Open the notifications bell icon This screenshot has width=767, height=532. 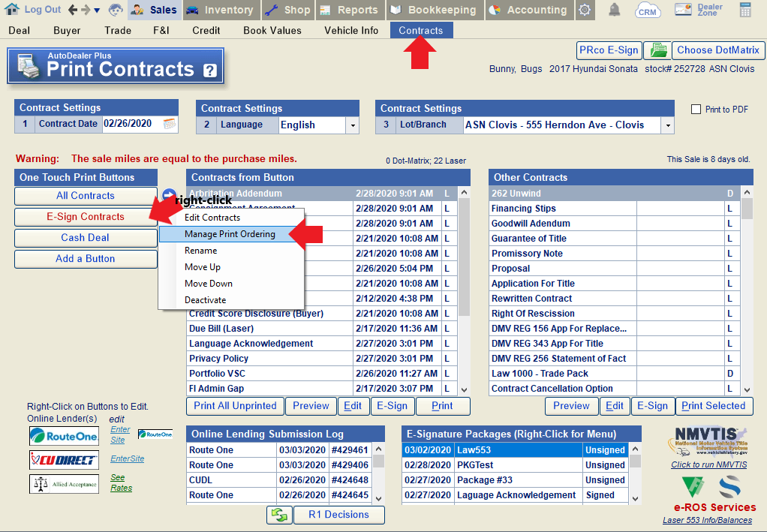(x=615, y=10)
